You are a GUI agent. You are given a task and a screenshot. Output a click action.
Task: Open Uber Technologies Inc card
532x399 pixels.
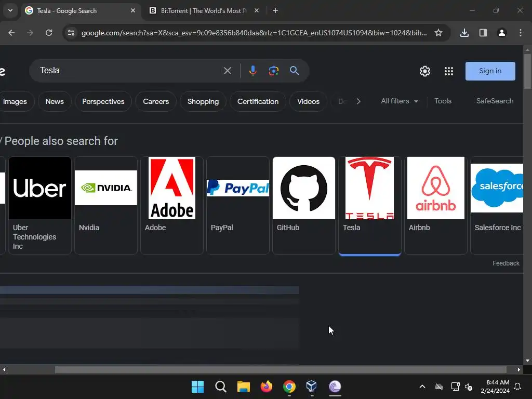pyautogui.click(x=40, y=205)
